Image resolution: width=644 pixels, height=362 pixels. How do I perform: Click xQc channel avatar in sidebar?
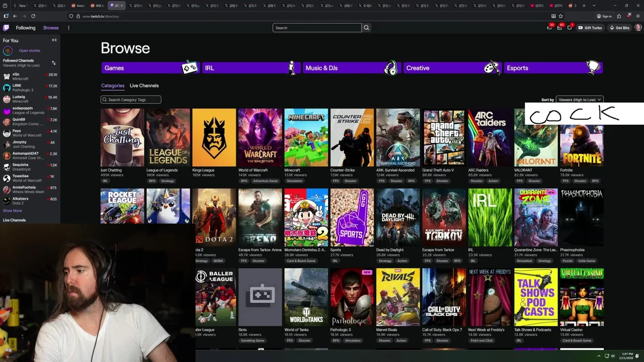[7, 76]
